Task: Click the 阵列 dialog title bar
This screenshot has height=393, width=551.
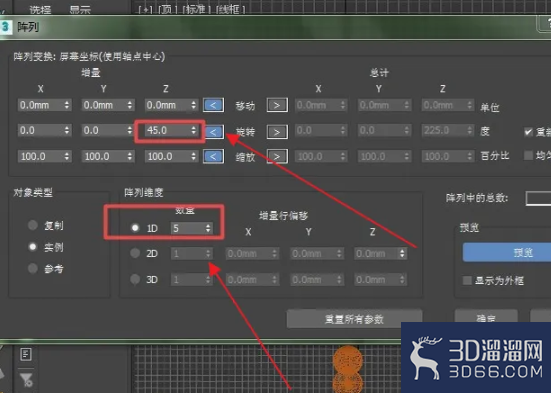Action: click(x=276, y=27)
